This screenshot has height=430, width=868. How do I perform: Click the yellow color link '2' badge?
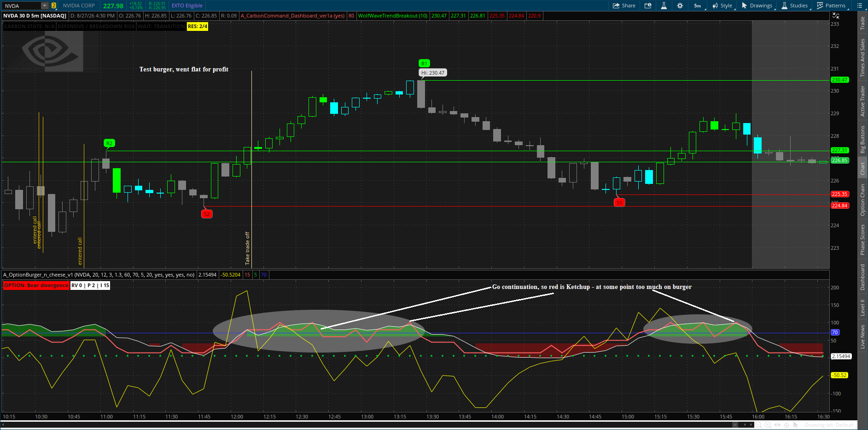click(x=54, y=6)
